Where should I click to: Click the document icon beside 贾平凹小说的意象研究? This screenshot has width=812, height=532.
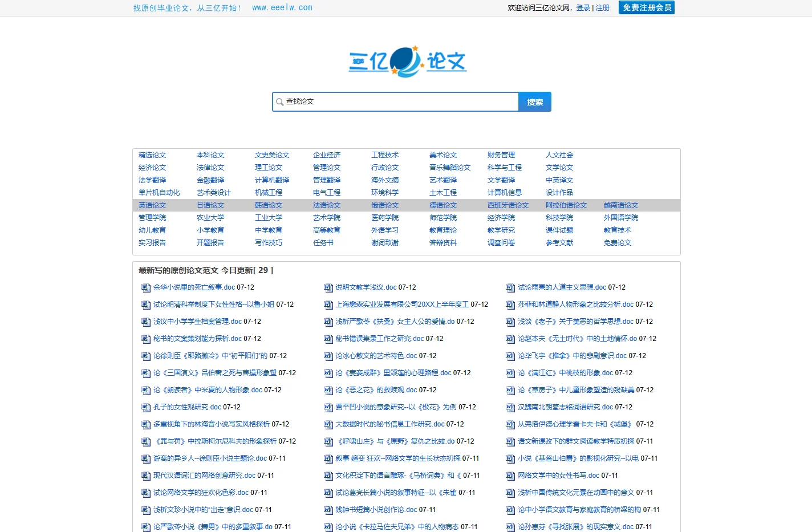[x=328, y=408]
